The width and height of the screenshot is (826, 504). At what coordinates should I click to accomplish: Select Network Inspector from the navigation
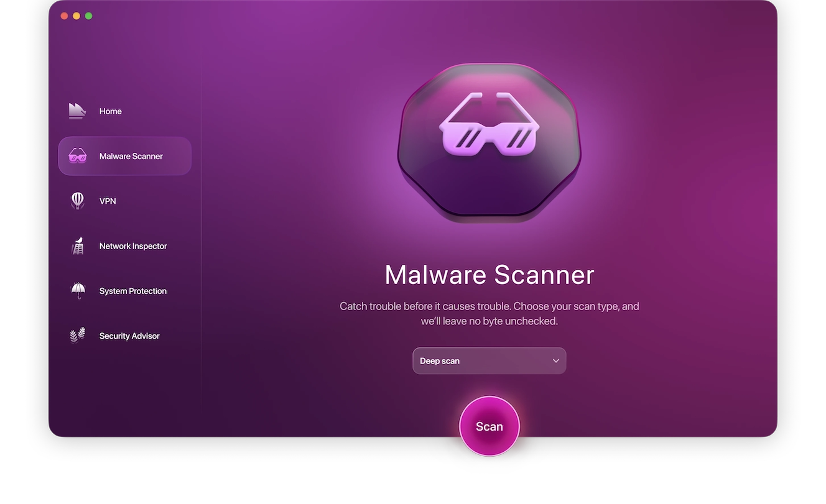[133, 245]
